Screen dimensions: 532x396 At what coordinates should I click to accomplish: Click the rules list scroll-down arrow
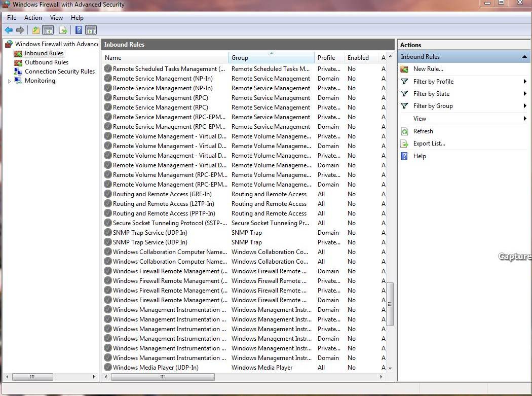click(x=390, y=368)
